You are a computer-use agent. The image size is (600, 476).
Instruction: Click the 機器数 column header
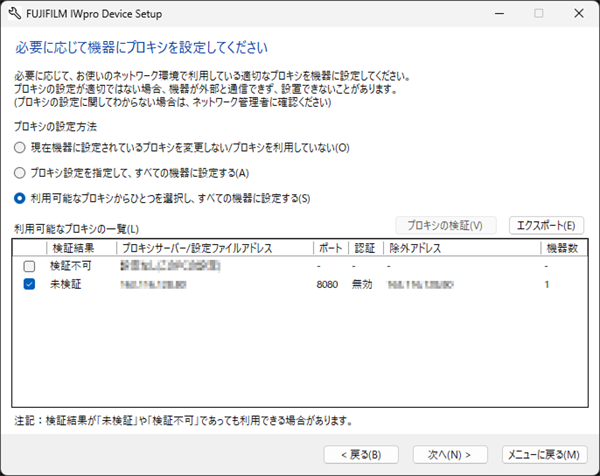(564, 248)
